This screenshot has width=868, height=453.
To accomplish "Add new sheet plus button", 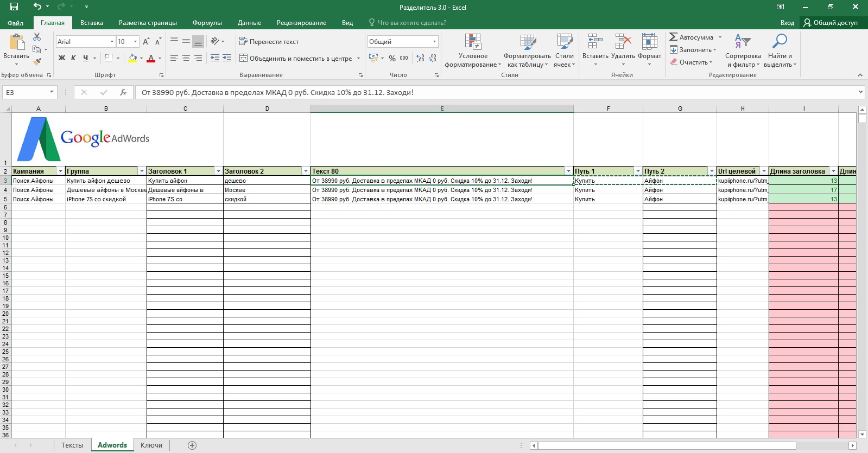I will [192, 445].
